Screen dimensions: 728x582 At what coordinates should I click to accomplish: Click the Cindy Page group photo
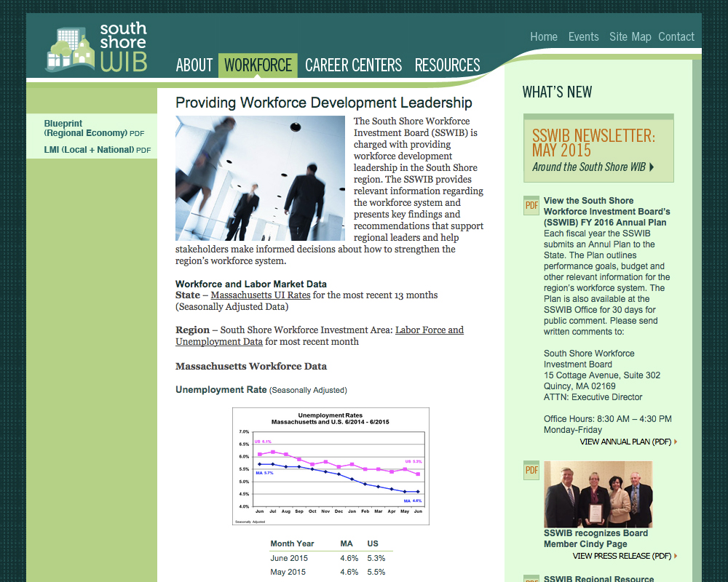point(598,494)
